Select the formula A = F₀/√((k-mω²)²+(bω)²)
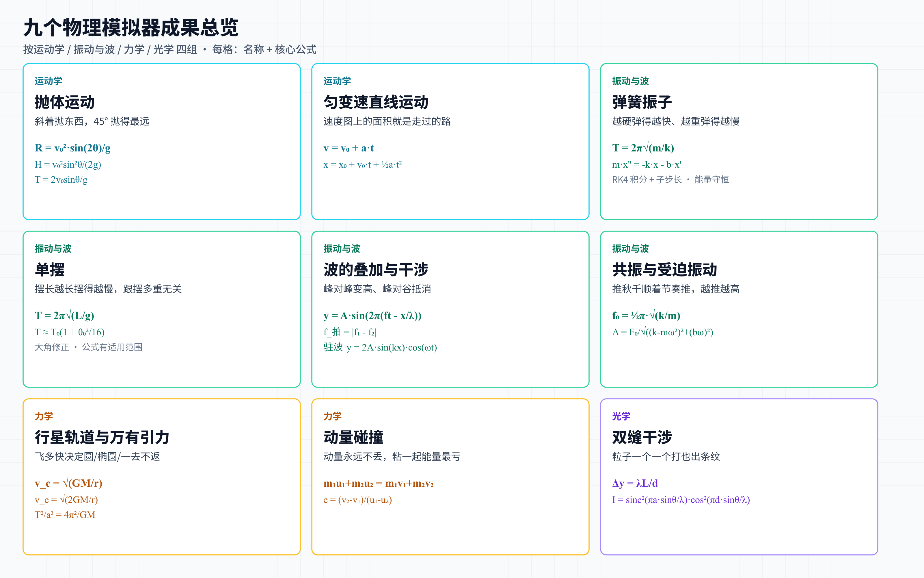The height and width of the screenshot is (578, 924). tap(662, 332)
